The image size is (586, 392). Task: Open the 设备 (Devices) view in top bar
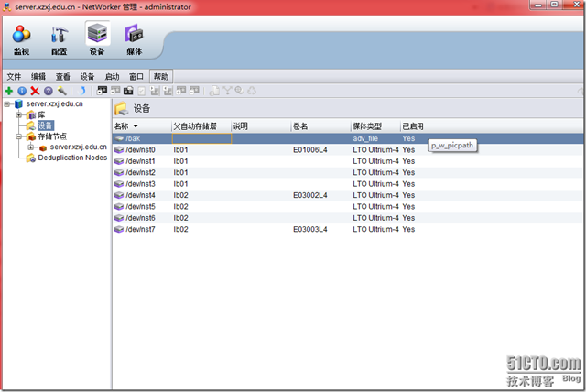[x=97, y=39]
